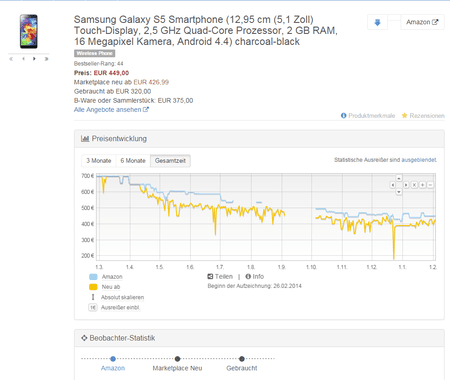Pan the chart left with arrow control
This screenshot has width=450, height=380.
tap(393, 185)
